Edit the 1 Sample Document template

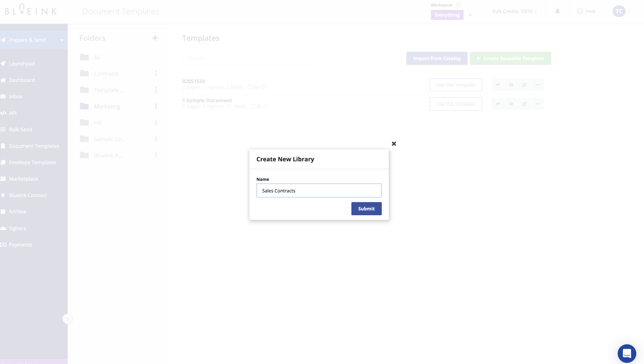click(524, 104)
